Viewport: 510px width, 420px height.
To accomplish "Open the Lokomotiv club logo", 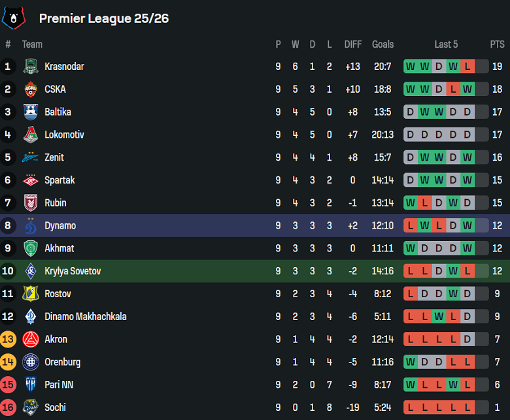I will [31, 135].
